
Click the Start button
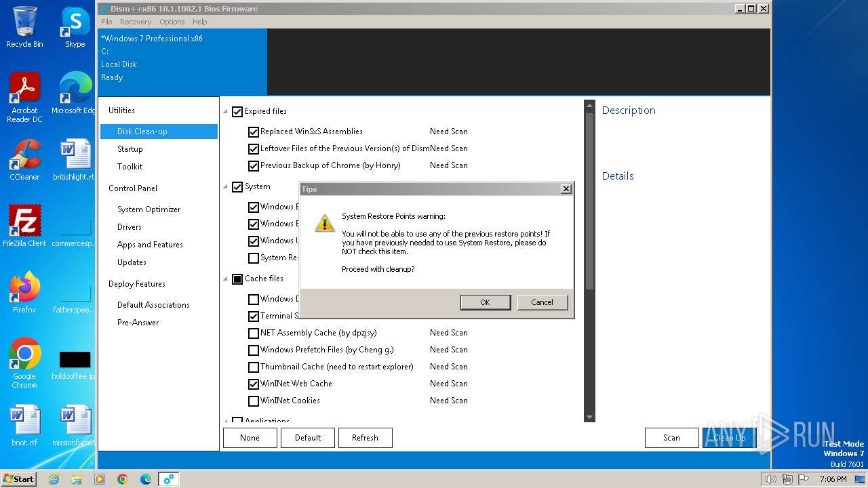(x=19, y=479)
